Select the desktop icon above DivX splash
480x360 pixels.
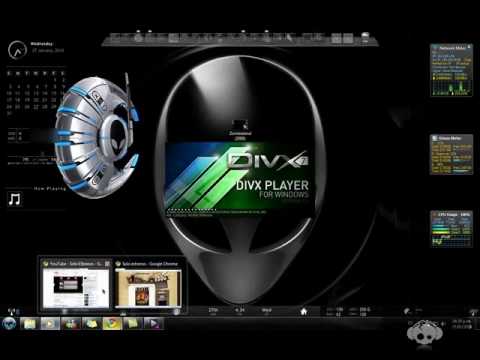[x=240, y=130]
